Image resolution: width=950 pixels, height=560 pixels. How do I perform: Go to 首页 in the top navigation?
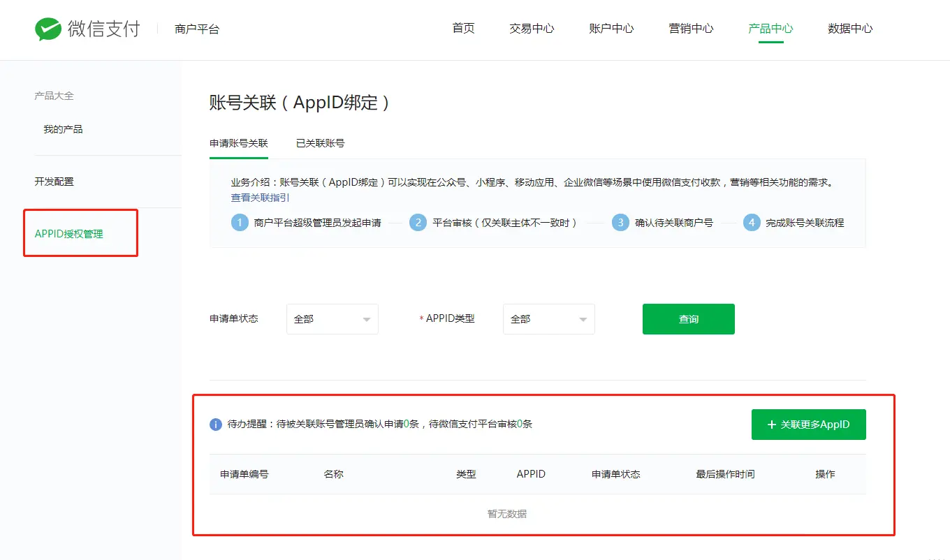pyautogui.click(x=463, y=29)
